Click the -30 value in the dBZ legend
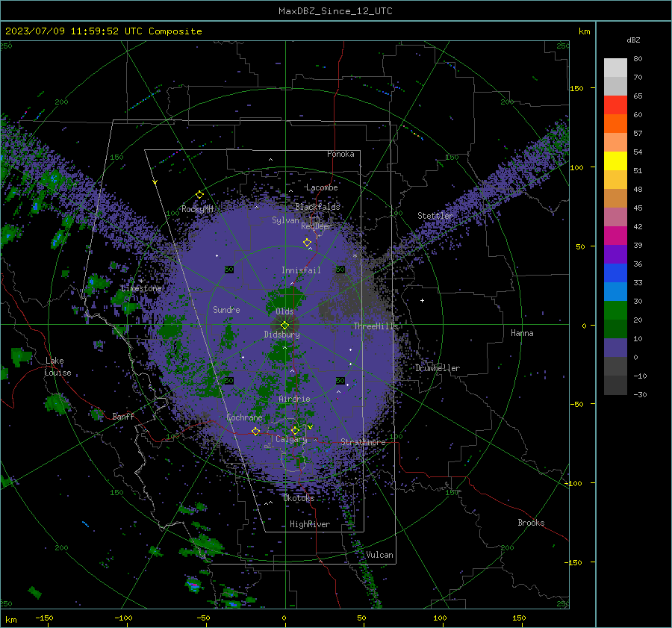This screenshot has width=672, height=628. [640, 394]
